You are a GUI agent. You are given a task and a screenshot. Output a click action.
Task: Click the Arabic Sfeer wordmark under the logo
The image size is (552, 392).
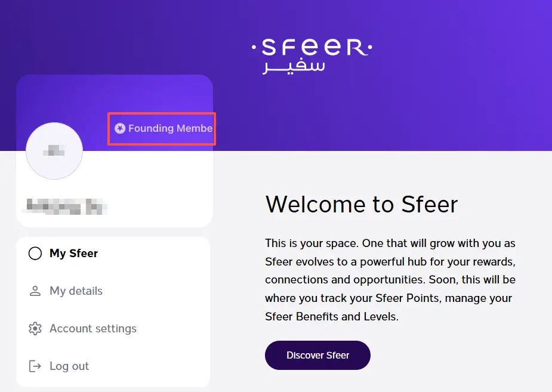click(294, 66)
